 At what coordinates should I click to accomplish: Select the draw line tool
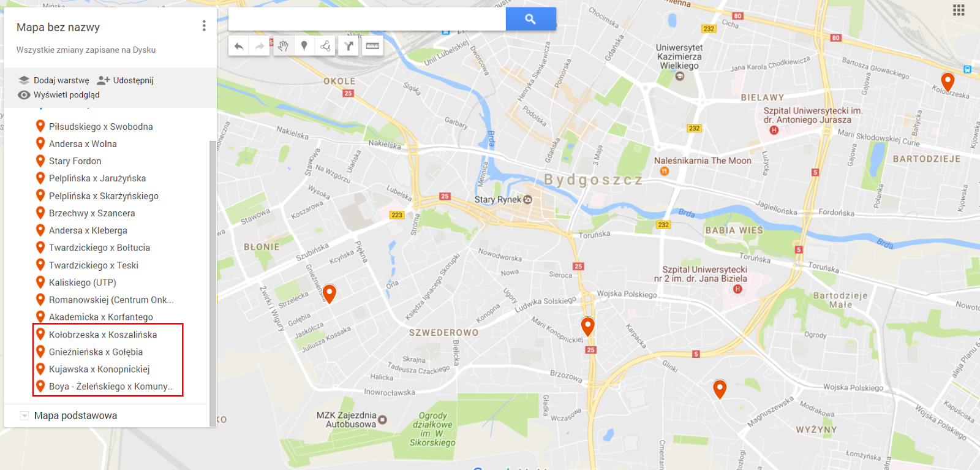325,46
